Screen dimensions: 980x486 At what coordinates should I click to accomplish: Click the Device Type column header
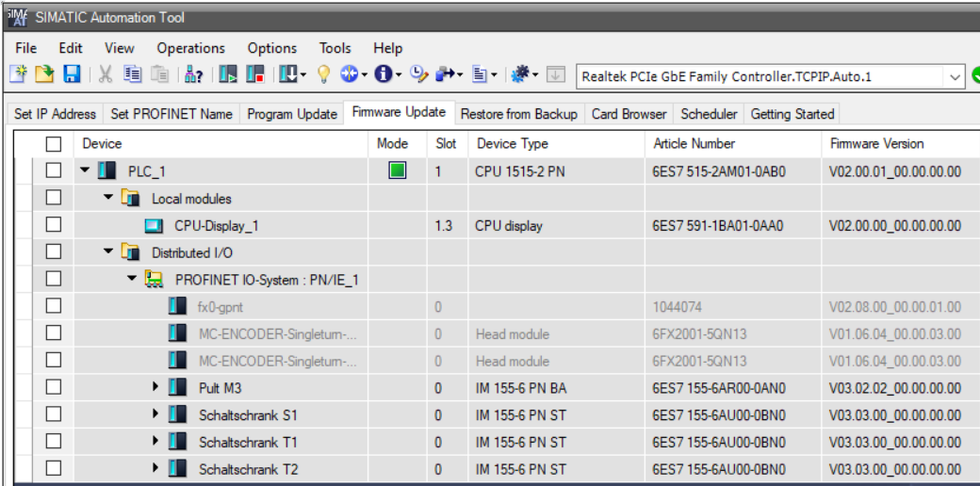click(x=512, y=144)
